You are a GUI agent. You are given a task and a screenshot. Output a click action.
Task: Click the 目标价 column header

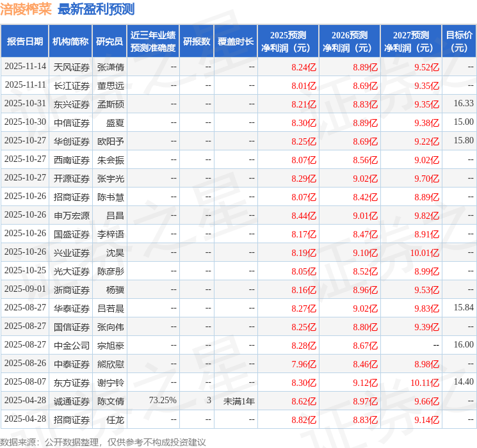459,42
